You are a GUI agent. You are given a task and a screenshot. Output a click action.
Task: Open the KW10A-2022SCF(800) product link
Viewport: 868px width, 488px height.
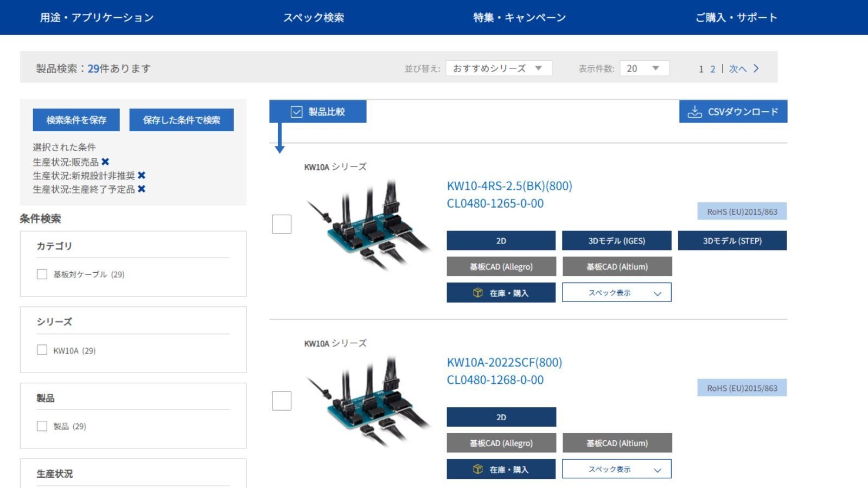pyautogui.click(x=504, y=362)
